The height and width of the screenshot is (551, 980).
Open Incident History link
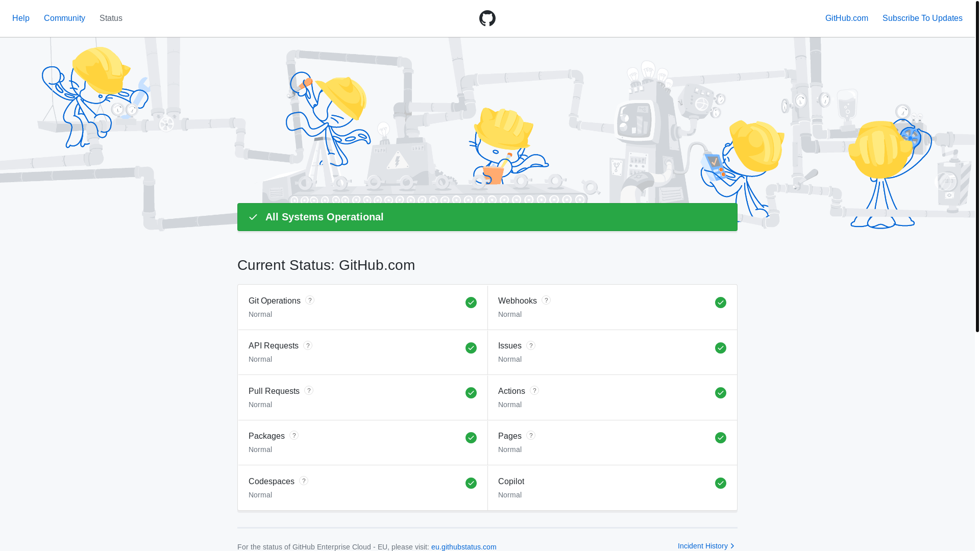(706, 546)
